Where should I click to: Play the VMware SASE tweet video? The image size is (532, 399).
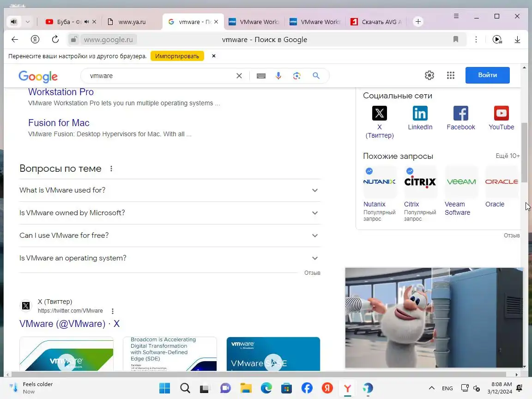[273, 363]
